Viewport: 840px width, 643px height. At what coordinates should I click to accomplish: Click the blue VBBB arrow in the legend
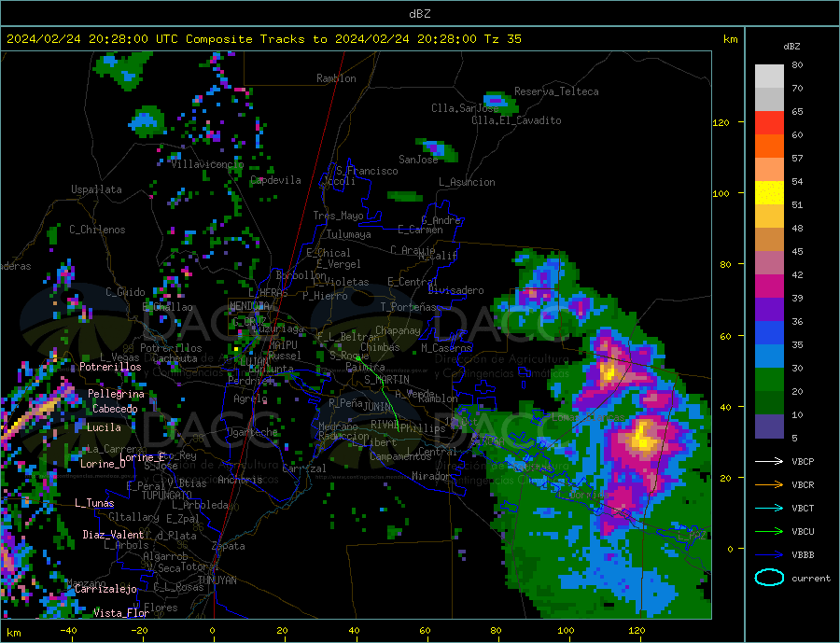(769, 554)
